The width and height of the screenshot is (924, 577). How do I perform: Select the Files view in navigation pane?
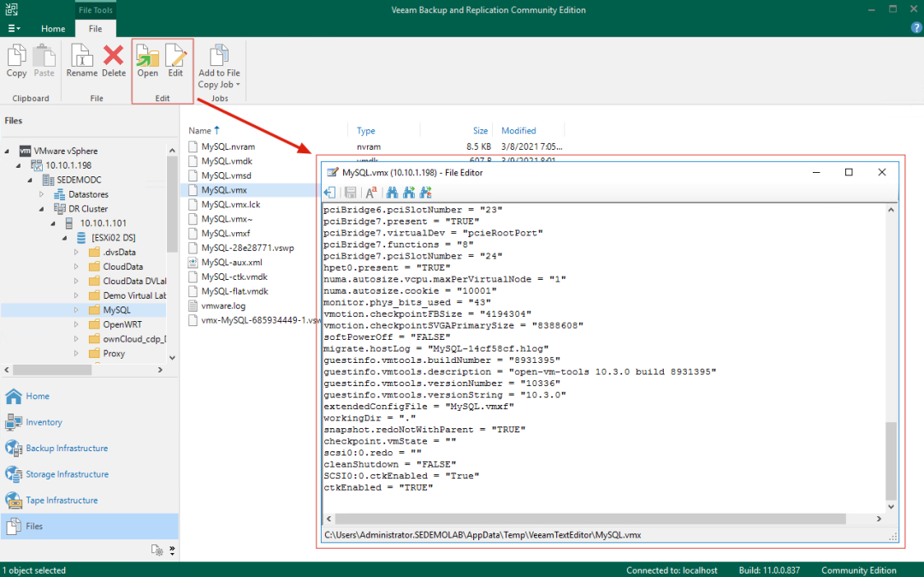point(88,526)
